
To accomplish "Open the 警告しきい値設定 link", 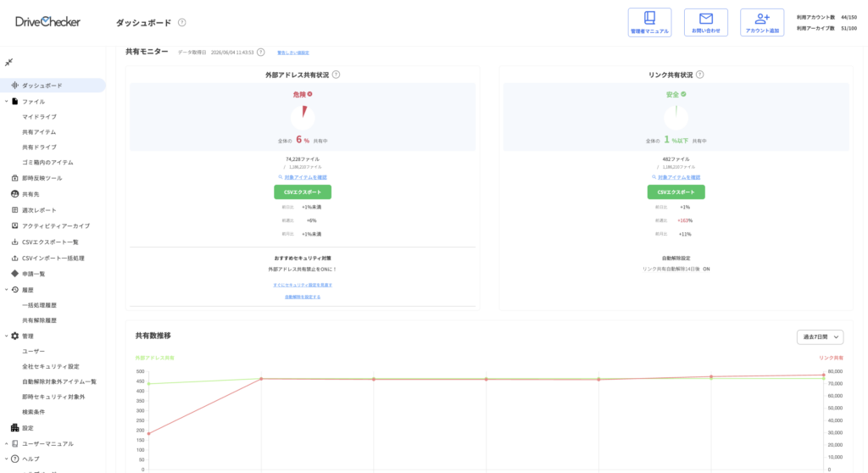I will click(292, 53).
